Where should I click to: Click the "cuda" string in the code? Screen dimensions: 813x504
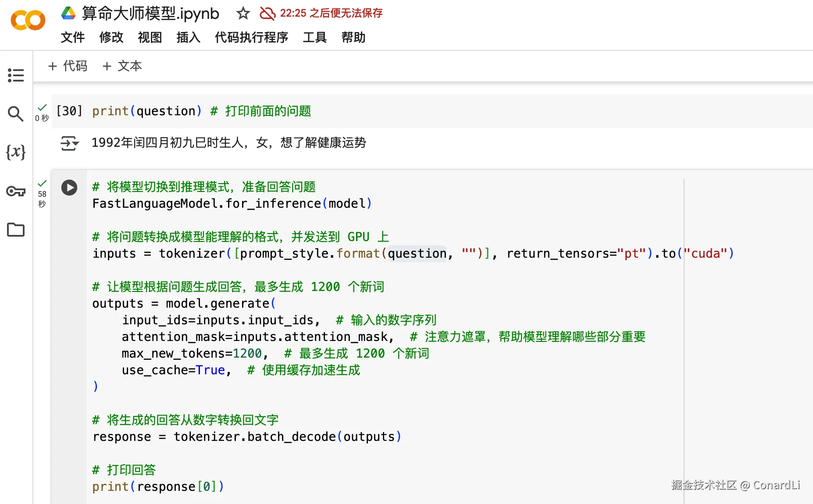tap(706, 253)
